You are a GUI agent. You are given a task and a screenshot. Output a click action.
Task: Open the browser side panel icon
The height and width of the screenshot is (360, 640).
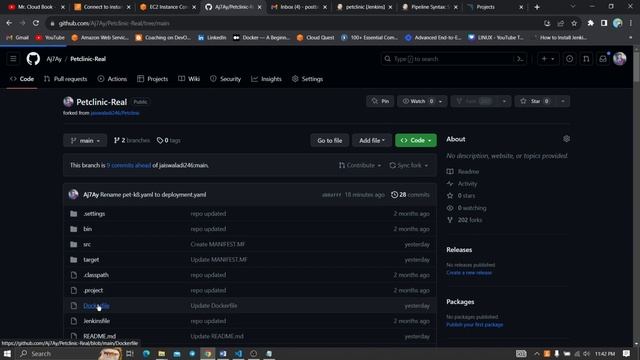[x=604, y=23]
